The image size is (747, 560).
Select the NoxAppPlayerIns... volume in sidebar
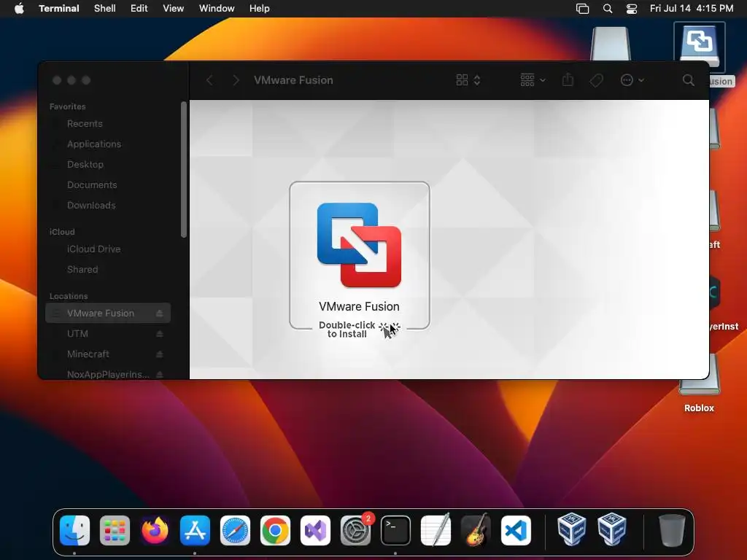pyautogui.click(x=108, y=374)
